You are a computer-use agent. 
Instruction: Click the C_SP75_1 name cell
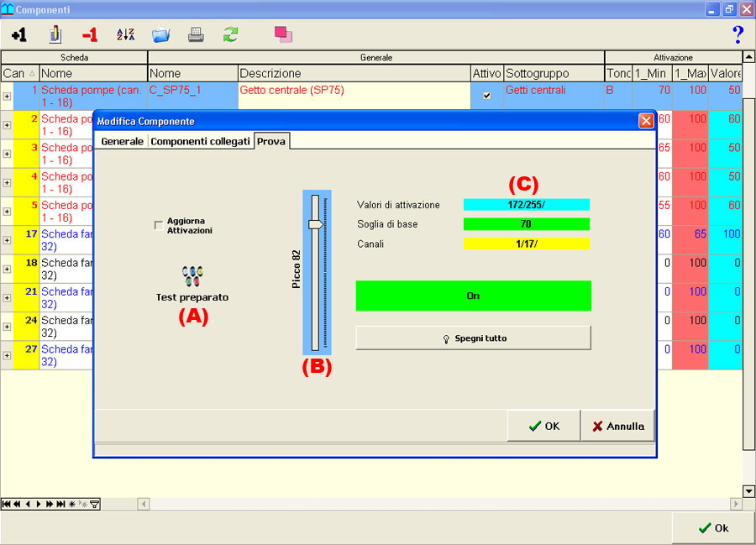tap(193, 96)
